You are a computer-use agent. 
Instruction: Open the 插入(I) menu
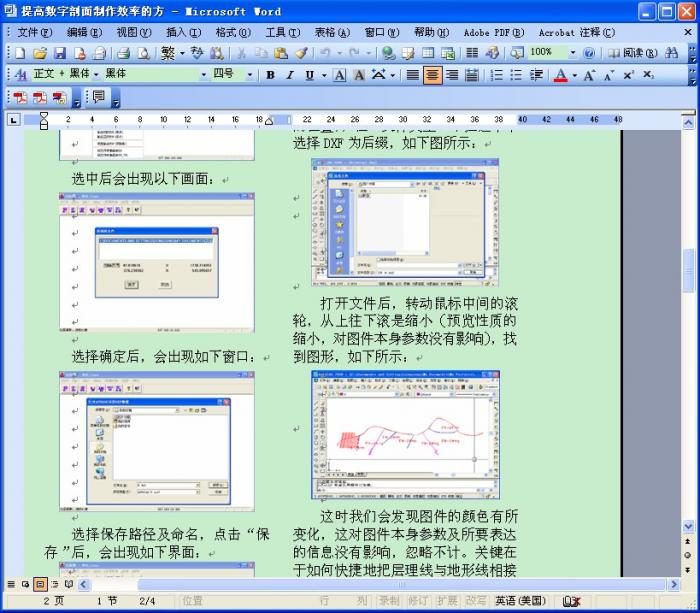(183, 32)
